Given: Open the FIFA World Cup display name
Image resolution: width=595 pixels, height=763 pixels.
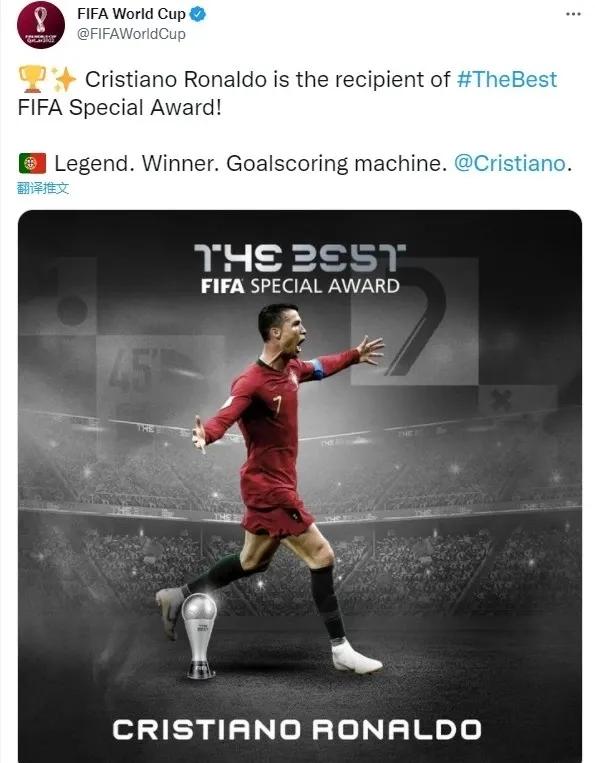Looking at the screenshot, I should 131,14.
